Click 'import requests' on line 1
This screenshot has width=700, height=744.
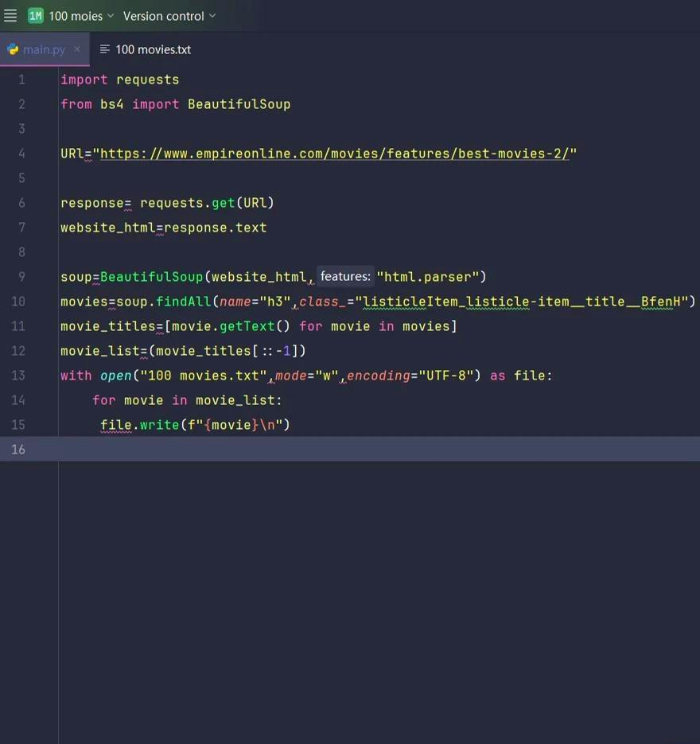120,80
